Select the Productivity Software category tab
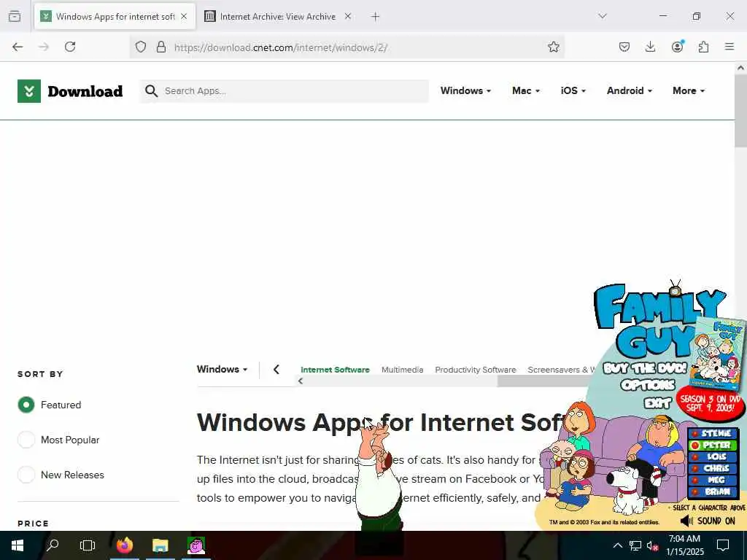747x560 pixels. click(x=476, y=370)
